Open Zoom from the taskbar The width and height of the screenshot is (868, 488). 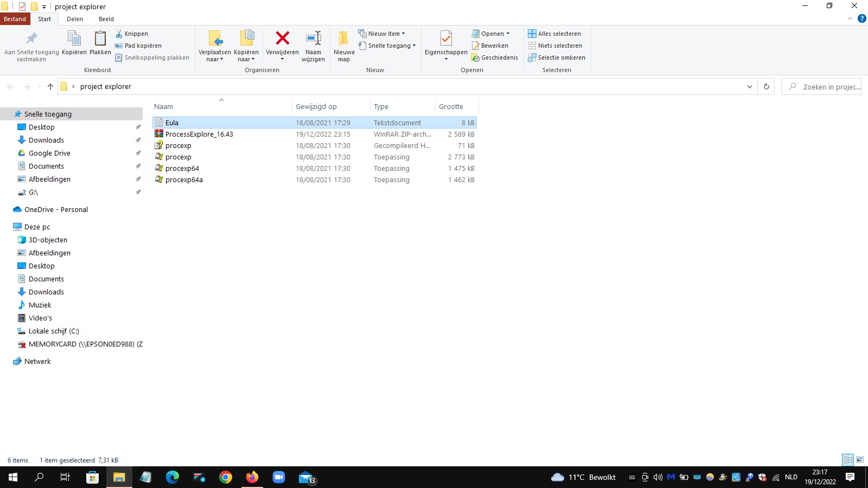coord(279,477)
